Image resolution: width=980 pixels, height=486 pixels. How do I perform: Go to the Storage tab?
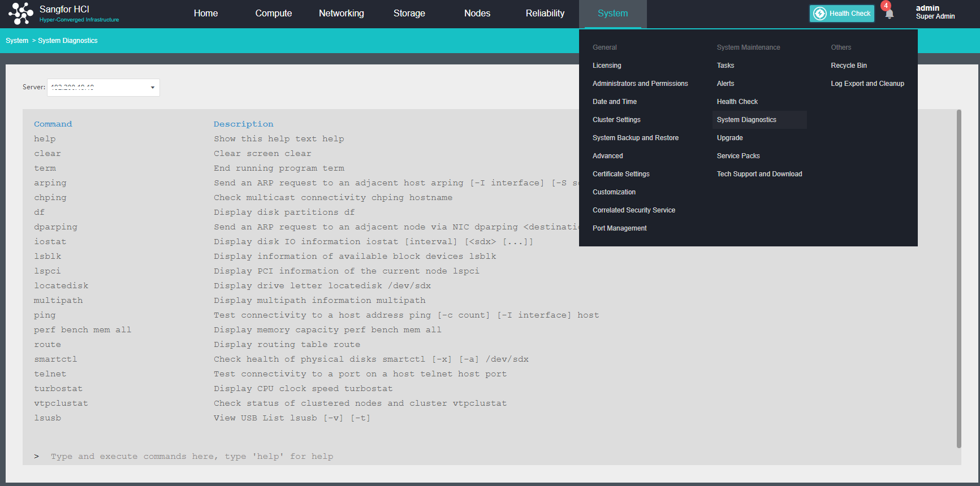pos(409,14)
